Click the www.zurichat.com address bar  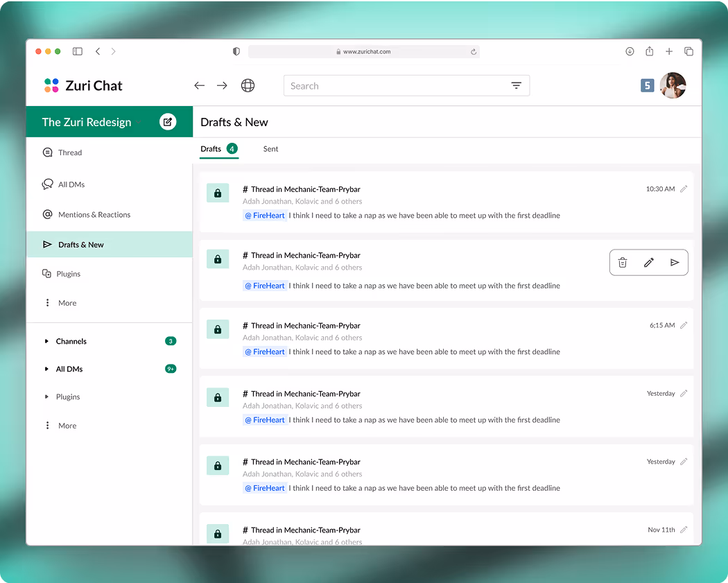[x=363, y=51]
